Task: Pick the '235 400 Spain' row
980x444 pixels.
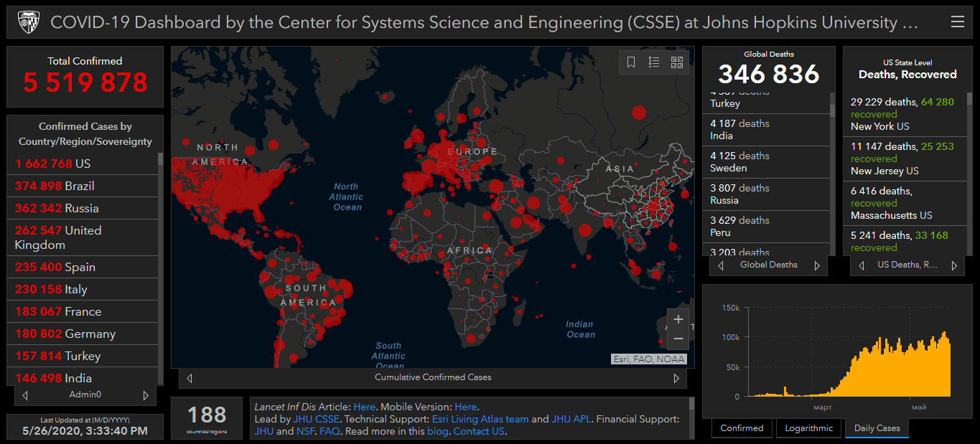Action: click(83, 267)
